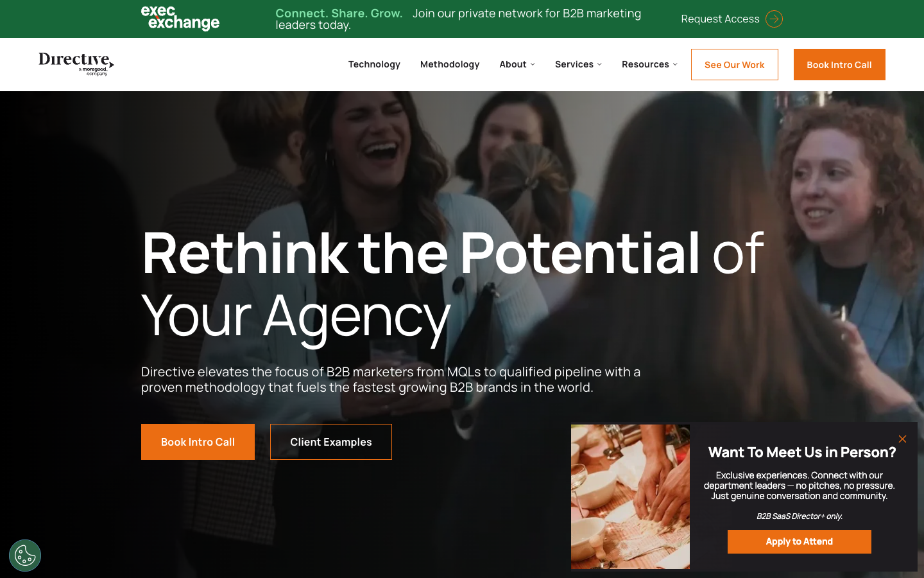Click the dining table popup image
Screen dimensions: 924x578
point(630,496)
